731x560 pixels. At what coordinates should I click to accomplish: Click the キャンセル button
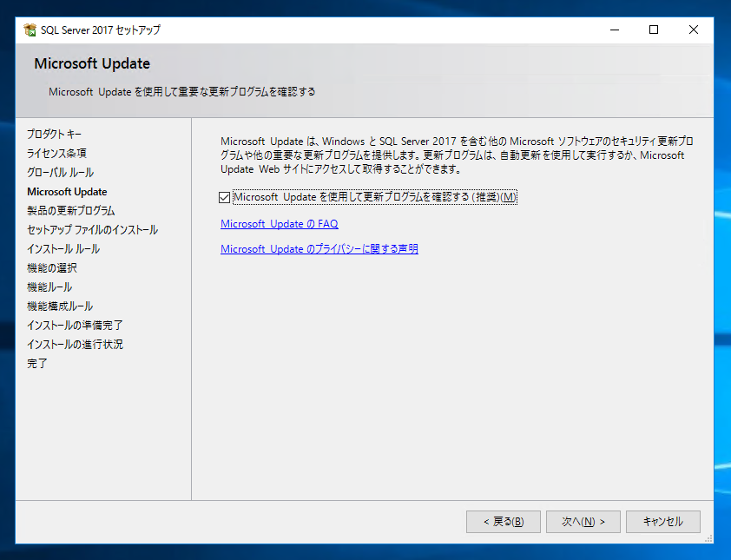click(663, 521)
